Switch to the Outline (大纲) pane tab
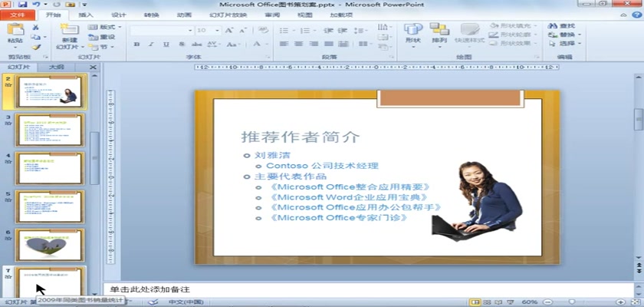Screen dimensions: 644x307 tap(56, 68)
